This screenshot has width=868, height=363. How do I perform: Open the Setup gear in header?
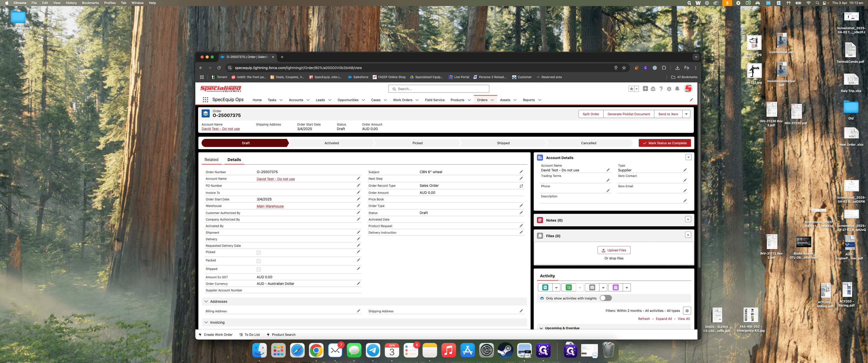[x=669, y=89]
